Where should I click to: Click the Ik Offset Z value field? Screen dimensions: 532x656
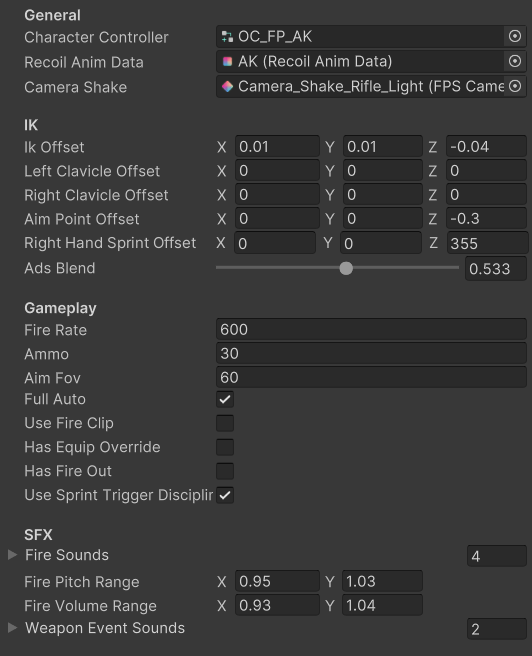point(486,146)
